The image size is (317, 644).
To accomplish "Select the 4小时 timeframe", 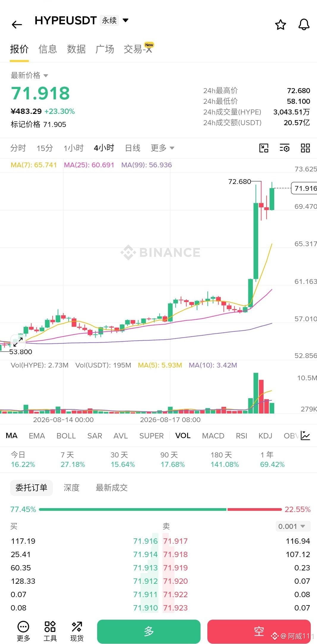I will pyautogui.click(x=104, y=148).
